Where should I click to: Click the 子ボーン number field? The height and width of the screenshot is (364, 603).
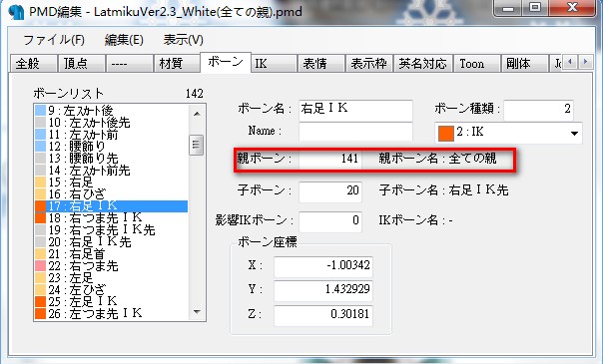coord(330,191)
